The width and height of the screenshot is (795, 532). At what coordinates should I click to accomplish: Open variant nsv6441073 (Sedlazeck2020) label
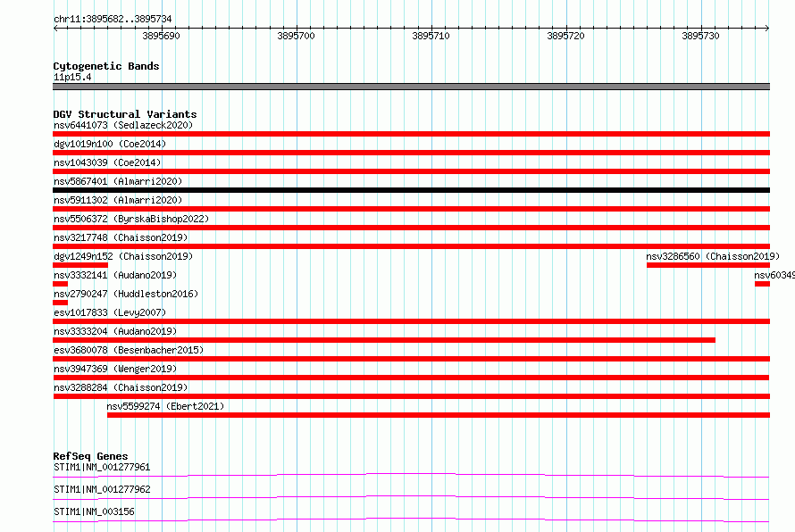coord(123,125)
